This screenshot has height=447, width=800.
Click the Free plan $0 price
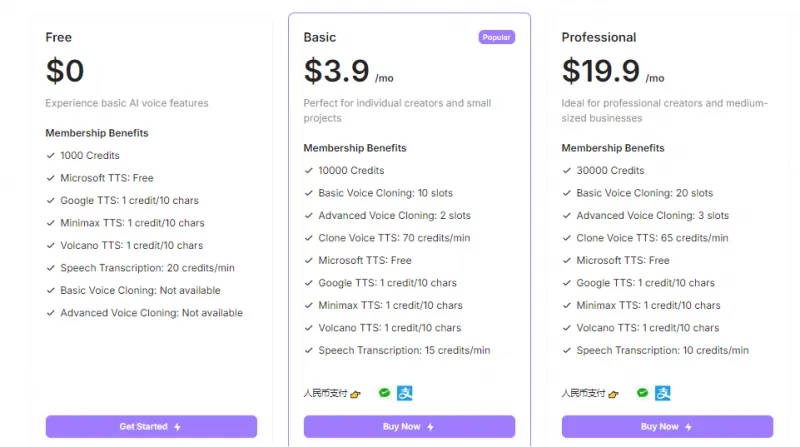click(x=65, y=71)
